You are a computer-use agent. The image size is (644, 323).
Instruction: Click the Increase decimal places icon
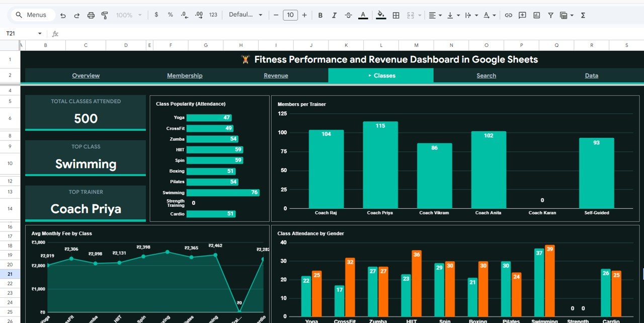(x=199, y=15)
